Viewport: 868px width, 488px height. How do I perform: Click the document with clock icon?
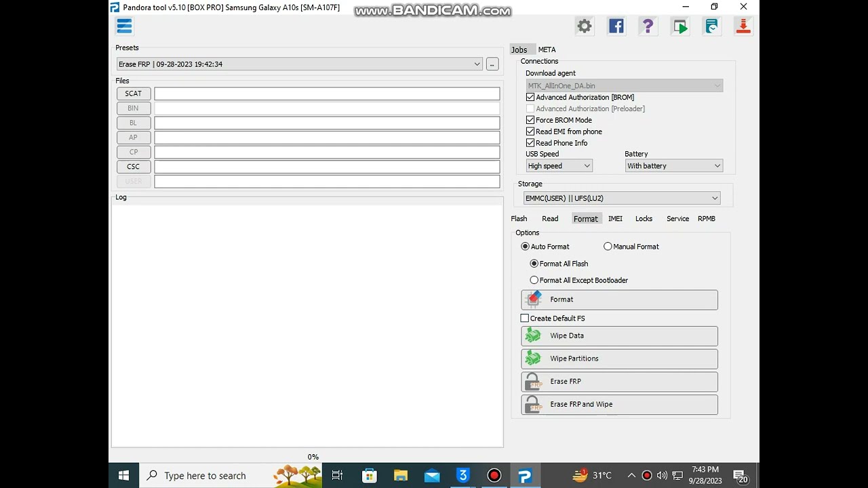(711, 26)
